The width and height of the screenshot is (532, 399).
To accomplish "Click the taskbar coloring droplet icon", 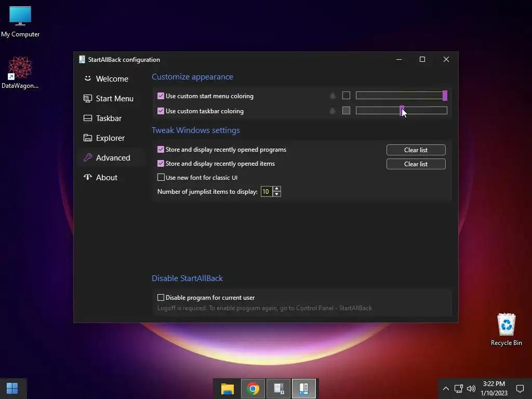I will (x=333, y=111).
